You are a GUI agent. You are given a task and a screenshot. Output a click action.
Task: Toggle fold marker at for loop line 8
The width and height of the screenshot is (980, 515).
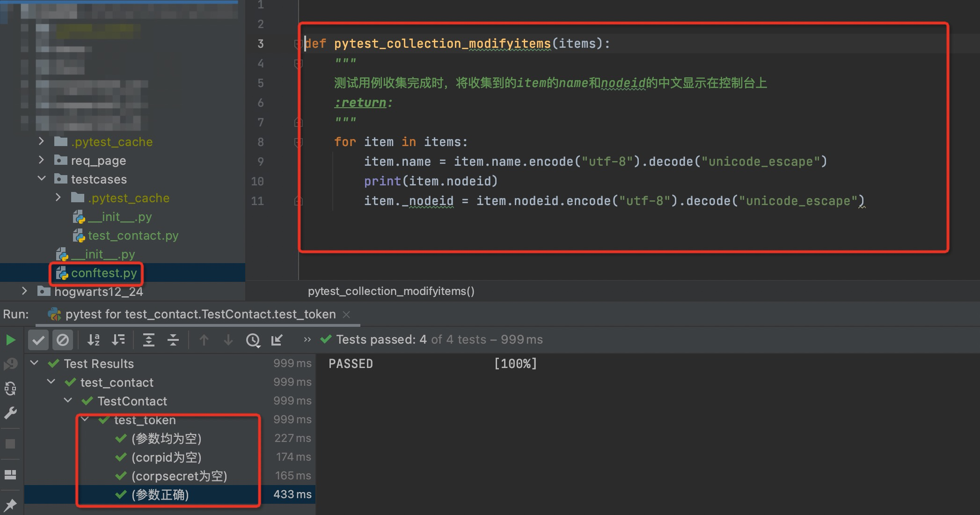point(298,142)
